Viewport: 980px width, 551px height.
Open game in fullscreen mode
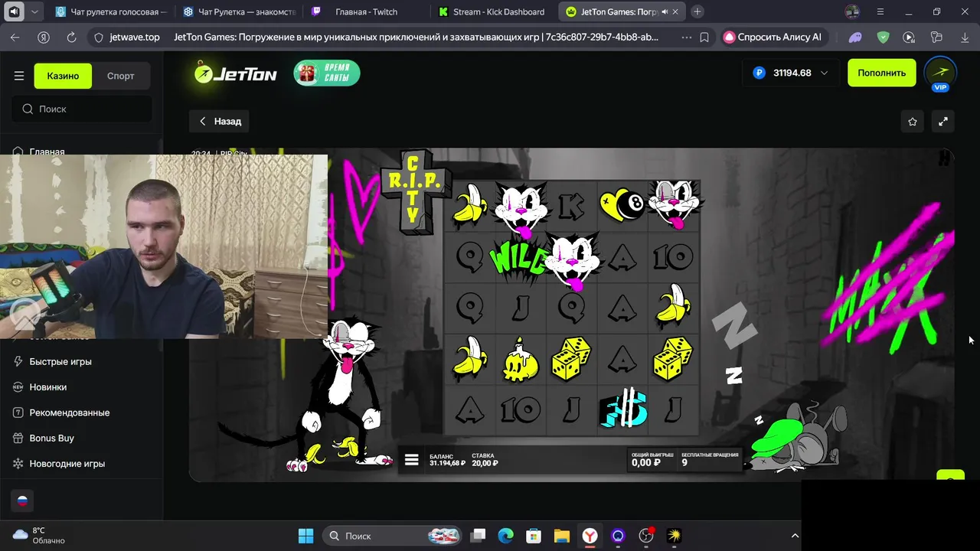point(943,121)
